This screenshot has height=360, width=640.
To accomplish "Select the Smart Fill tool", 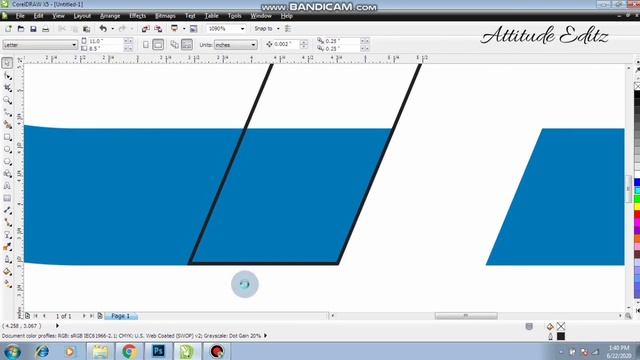I will pos(7,125).
